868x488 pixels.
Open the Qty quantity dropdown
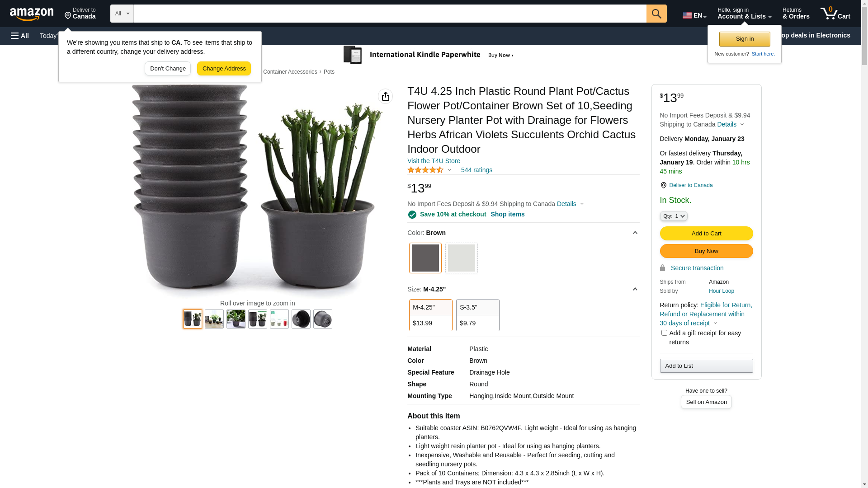tap(674, 216)
